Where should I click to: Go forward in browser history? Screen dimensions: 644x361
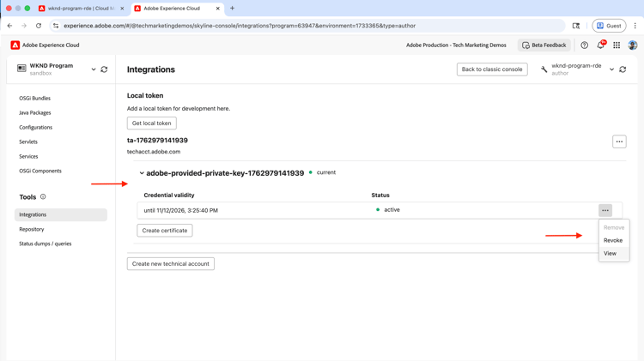24,26
